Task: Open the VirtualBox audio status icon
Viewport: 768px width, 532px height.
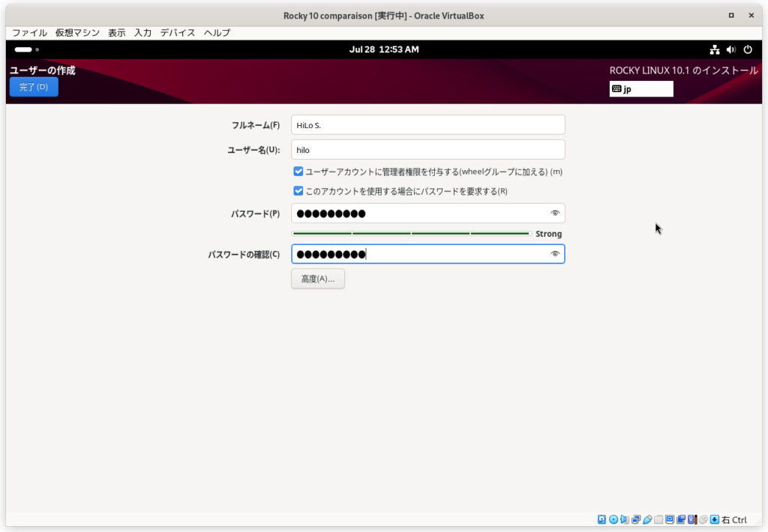Action: [x=625, y=519]
